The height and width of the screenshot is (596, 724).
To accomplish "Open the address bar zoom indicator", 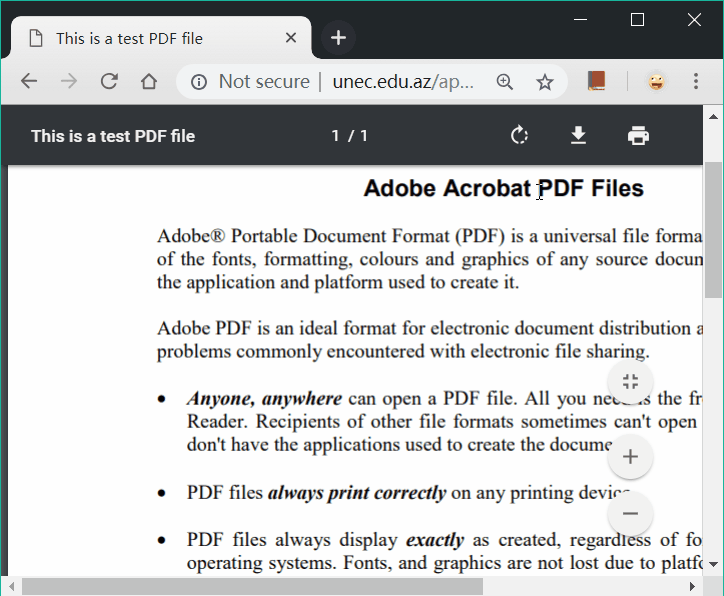I will click(x=505, y=82).
